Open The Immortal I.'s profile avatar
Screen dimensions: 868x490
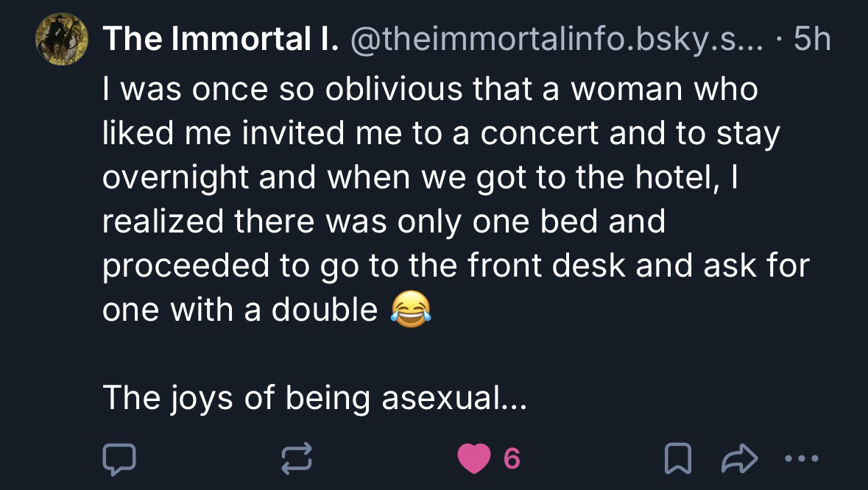click(x=63, y=40)
